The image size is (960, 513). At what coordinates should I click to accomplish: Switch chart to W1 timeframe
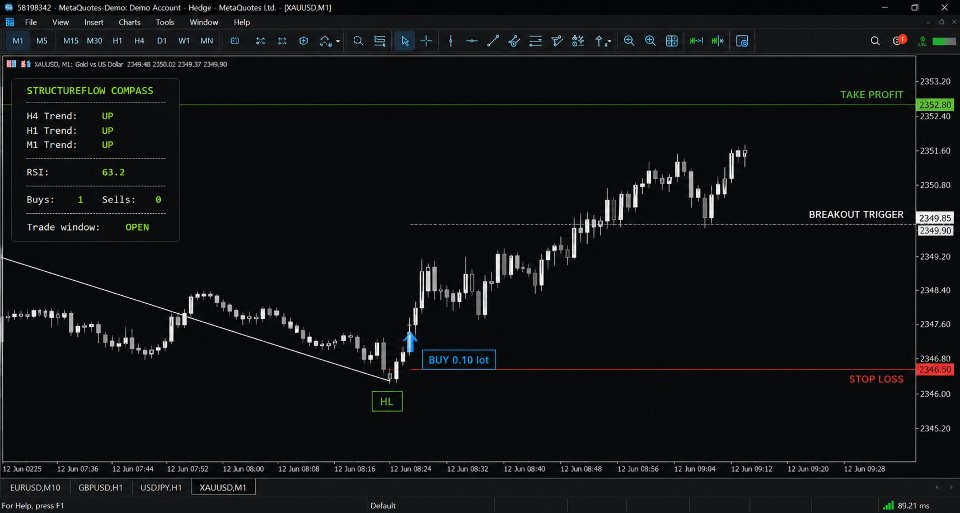click(x=184, y=41)
